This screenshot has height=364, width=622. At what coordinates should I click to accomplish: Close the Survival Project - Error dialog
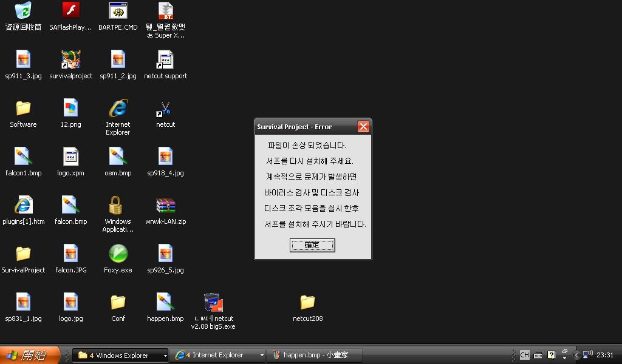363,126
